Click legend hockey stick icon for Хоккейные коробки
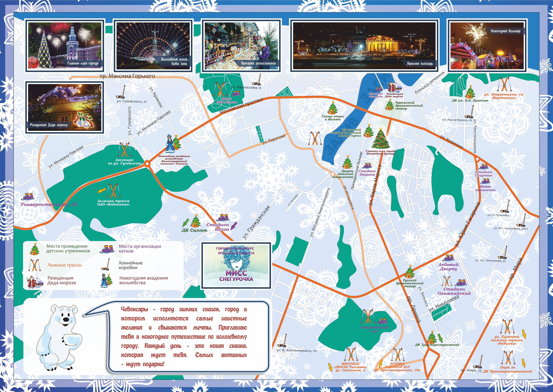Image resolution: width=553 pixels, height=392 pixels. (x=105, y=265)
